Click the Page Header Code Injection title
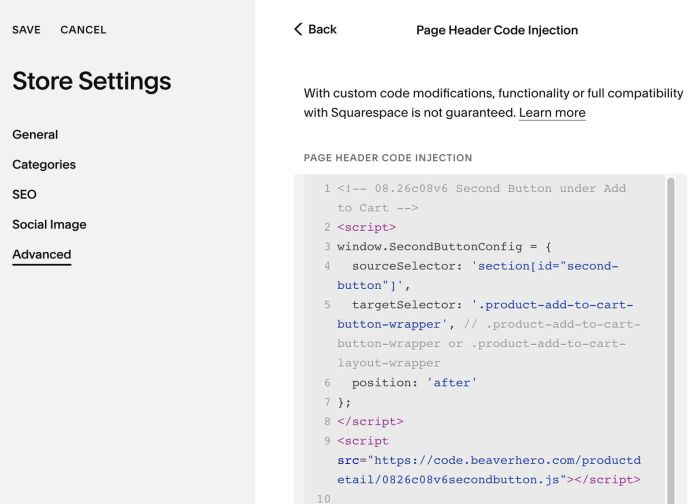 (x=497, y=30)
